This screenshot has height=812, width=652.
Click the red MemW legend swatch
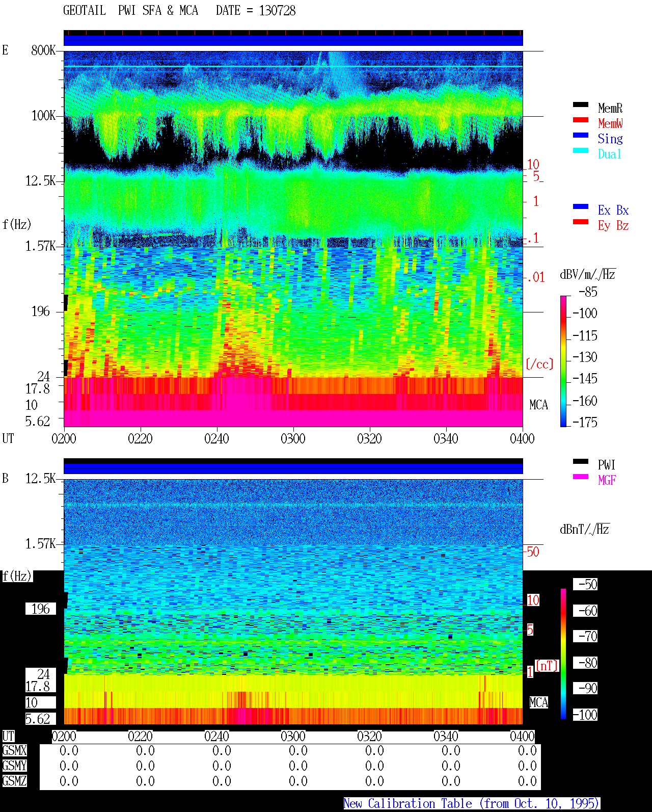pyautogui.click(x=581, y=120)
